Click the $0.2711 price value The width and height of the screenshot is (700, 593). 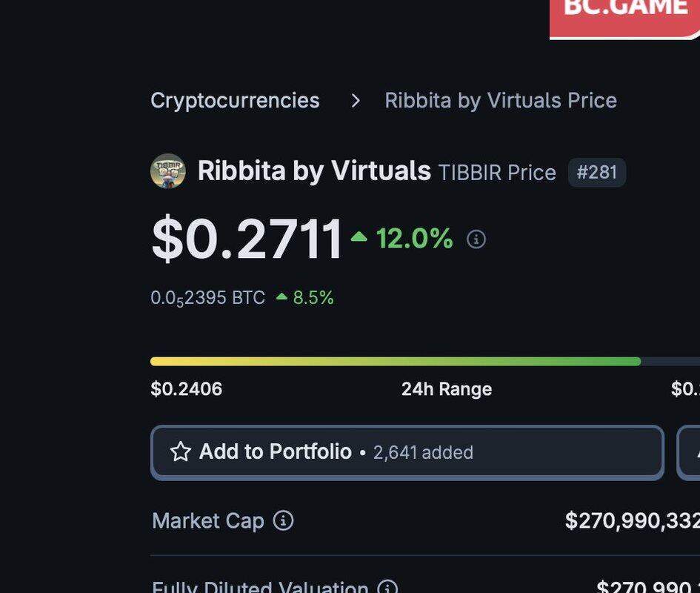tap(247, 239)
